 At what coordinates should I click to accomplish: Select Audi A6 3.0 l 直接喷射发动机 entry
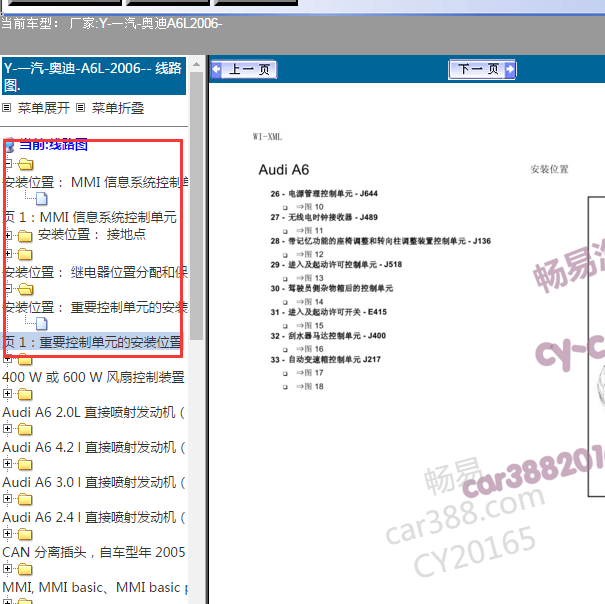pyautogui.click(x=93, y=482)
